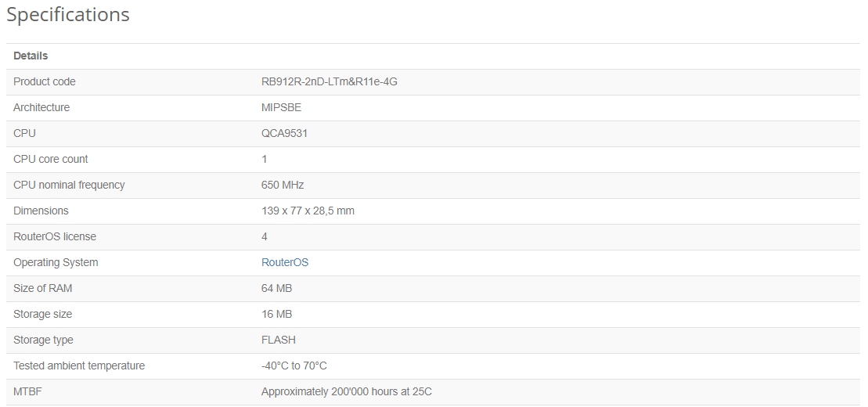Viewport: 868px width, 407px height.
Task: Click the Specifications heading
Action: pos(68,15)
